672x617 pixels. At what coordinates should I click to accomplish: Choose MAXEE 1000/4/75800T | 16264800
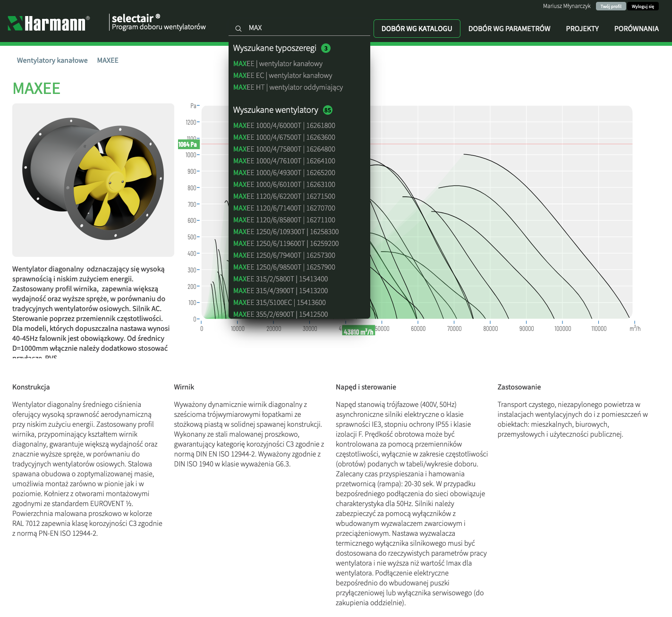[284, 149]
